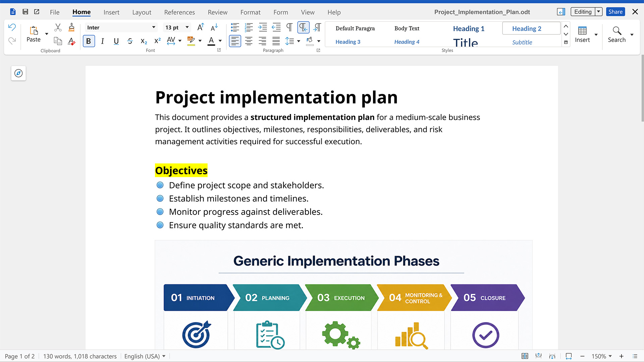
Task: Toggle Italic formatting
Action: coord(102,41)
